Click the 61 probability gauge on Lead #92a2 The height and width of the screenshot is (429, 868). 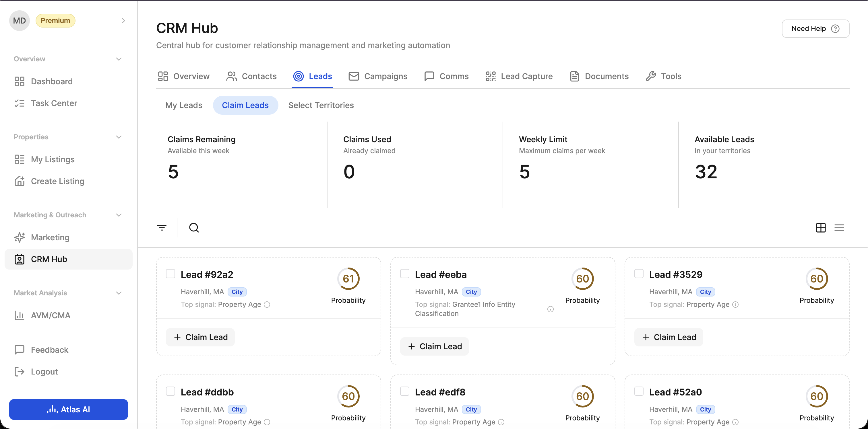pos(348,278)
